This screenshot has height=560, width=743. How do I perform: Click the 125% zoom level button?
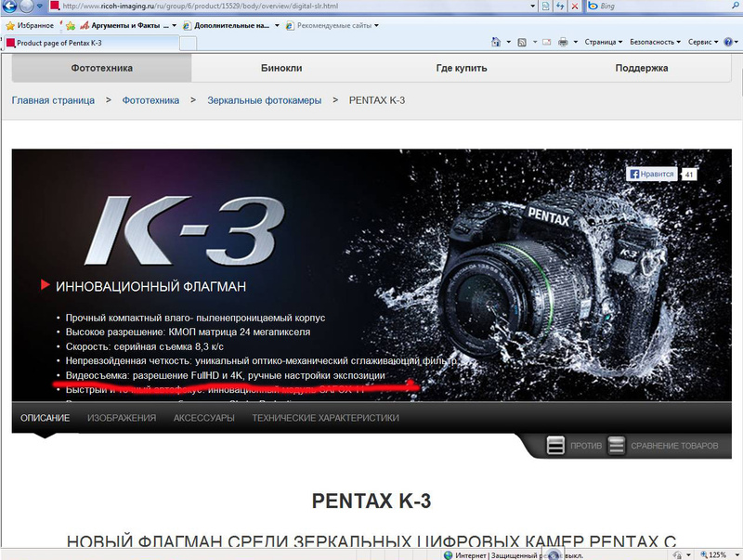coord(713,554)
